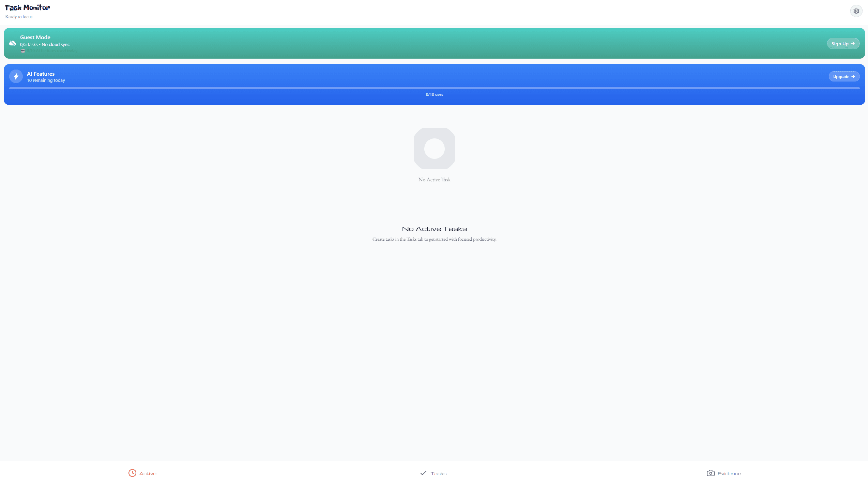868x482 pixels.
Task: Click the Guest Mode heading
Action: click(35, 37)
